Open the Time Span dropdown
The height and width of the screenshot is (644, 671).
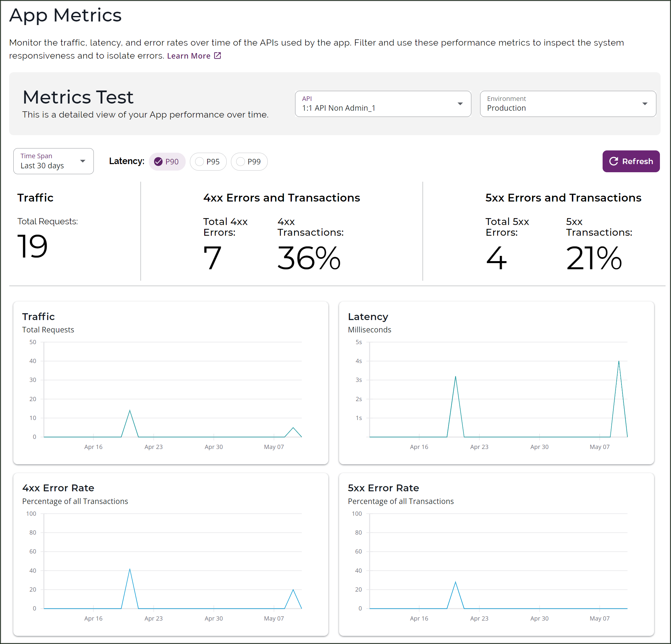coord(53,161)
